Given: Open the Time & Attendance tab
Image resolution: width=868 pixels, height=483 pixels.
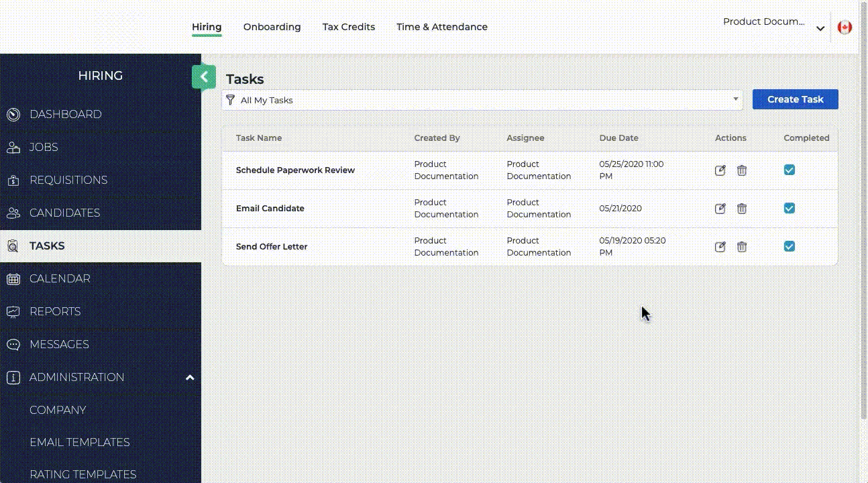Looking at the screenshot, I should tap(441, 27).
